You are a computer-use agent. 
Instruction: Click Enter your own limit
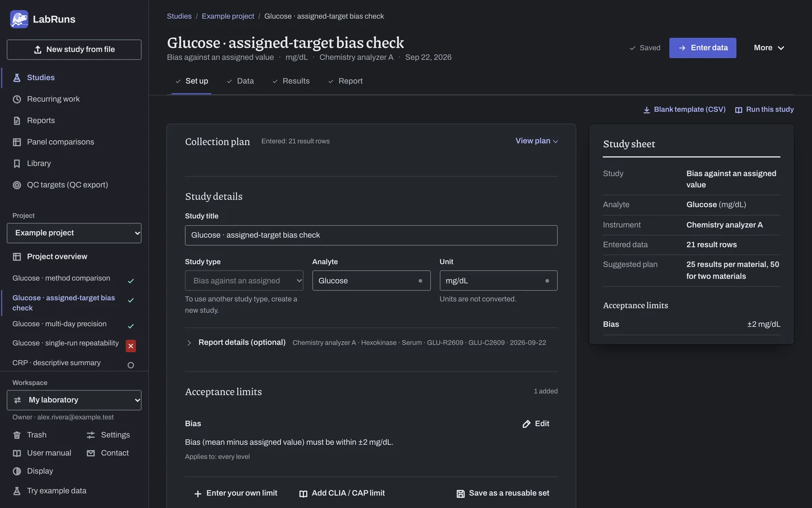tap(236, 493)
